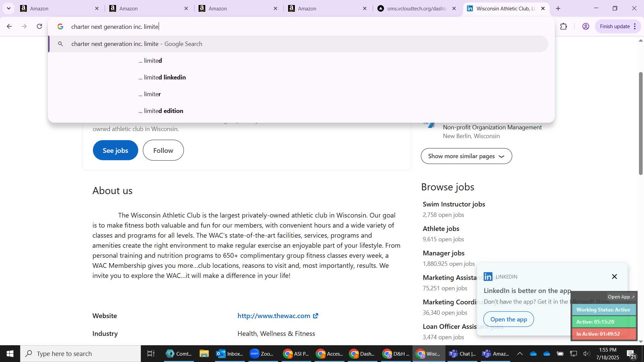The height and width of the screenshot is (362, 644).
Task: Click the Finish update button
Action: tap(614, 26)
